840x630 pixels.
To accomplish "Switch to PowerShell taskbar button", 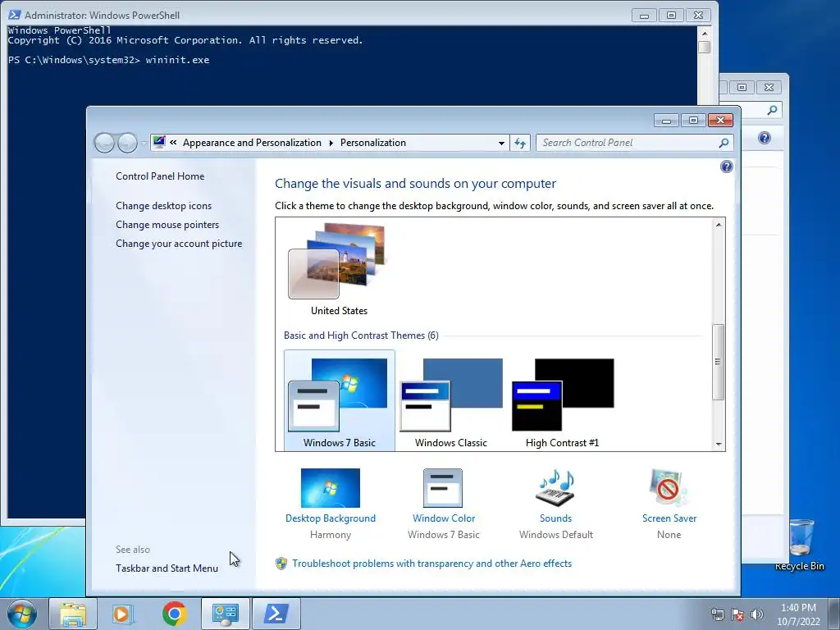I will (276, 614).
